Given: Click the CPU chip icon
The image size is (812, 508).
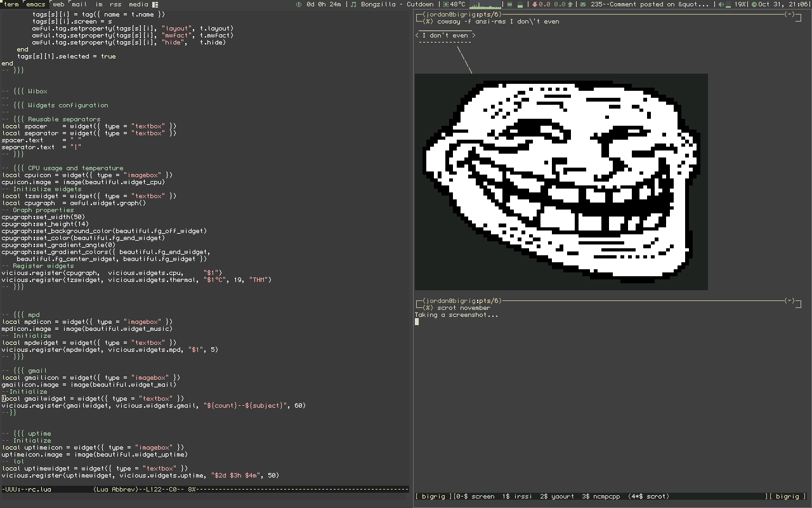Looking at the screenshot, I should (446, 4).
